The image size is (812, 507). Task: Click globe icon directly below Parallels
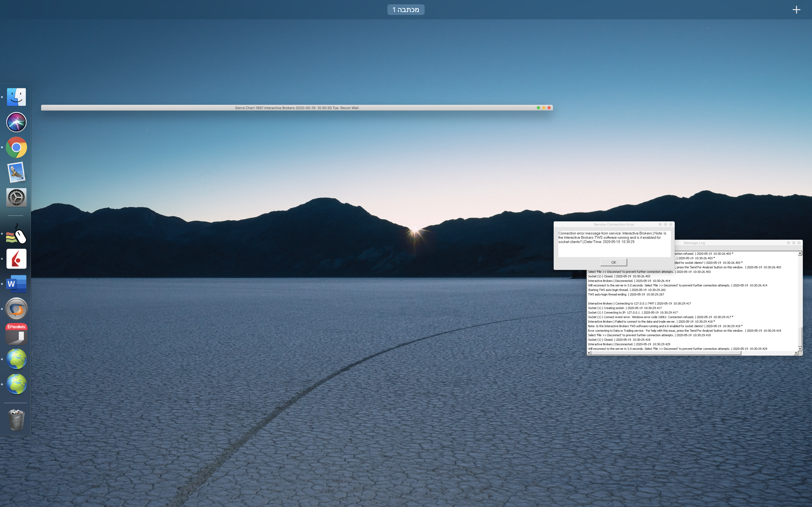pos(16,359)
